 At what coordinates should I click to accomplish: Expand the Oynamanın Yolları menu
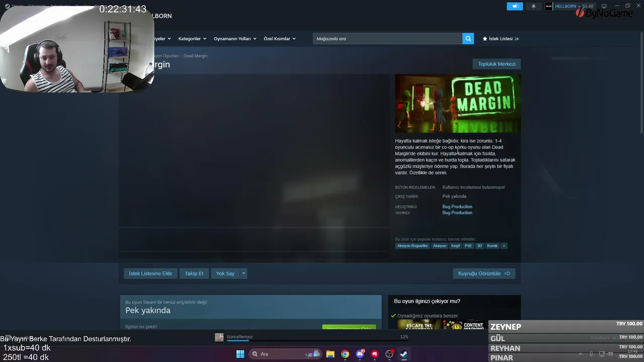point(235,39)
